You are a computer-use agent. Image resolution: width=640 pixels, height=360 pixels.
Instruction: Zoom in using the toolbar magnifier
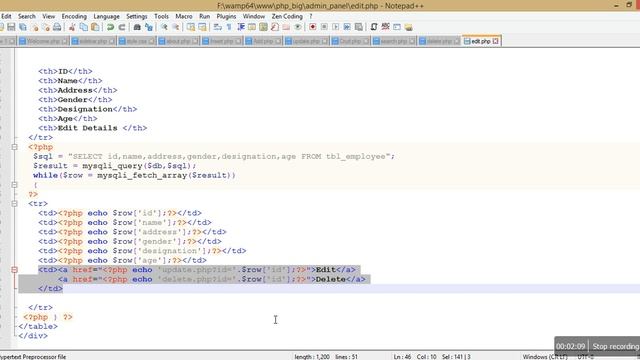pyautogui.click(x=164, y=27)
